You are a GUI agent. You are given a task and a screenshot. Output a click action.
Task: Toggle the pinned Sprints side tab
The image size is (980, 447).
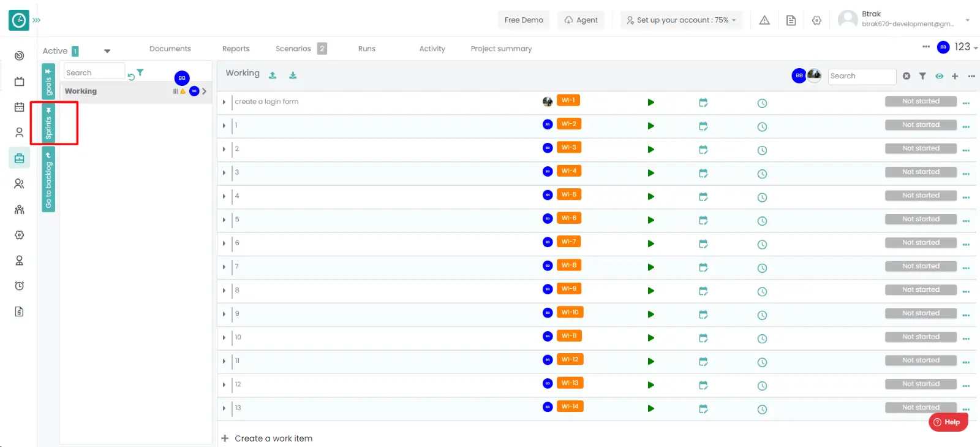[48, 123]
